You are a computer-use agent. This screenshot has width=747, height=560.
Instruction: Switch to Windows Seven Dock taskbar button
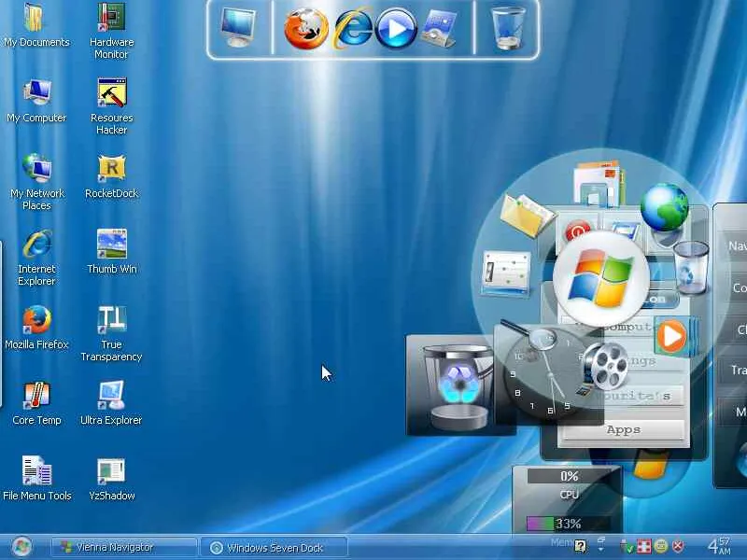[x=274, y=548]
